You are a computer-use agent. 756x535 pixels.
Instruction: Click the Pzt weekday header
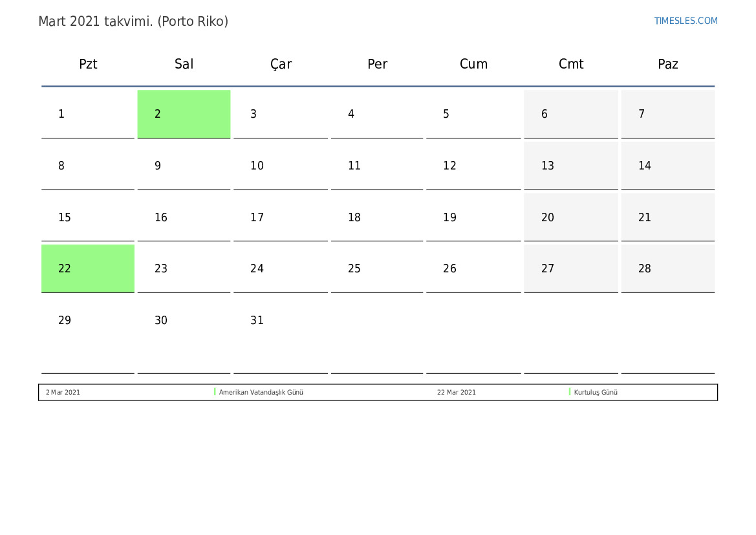point(88,64)
